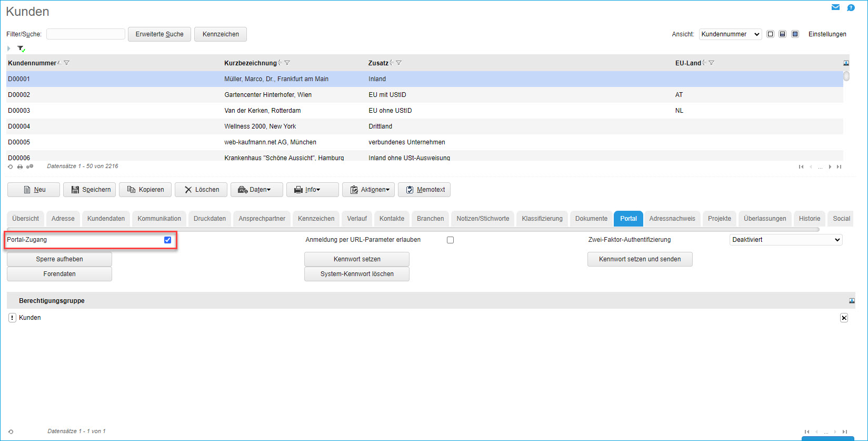Click the active filter funnel icon
This screenshot has width=868, height=441.
pyautogui.click(x=21, y=48)
